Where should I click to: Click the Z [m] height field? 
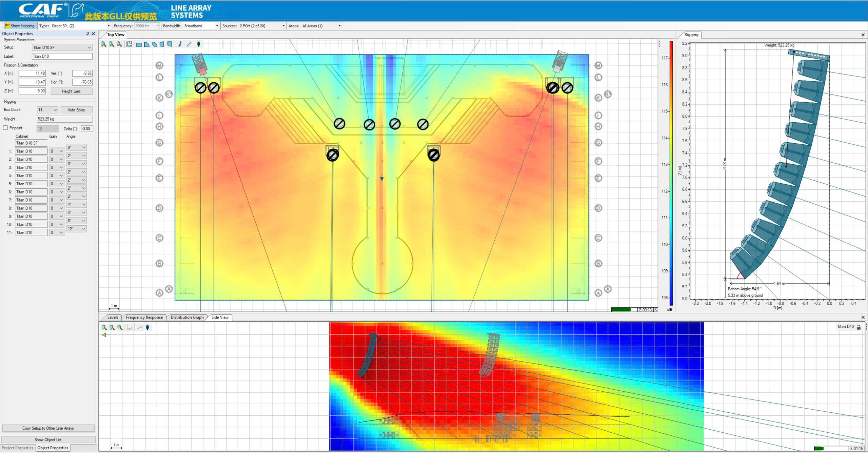point(32,91)
